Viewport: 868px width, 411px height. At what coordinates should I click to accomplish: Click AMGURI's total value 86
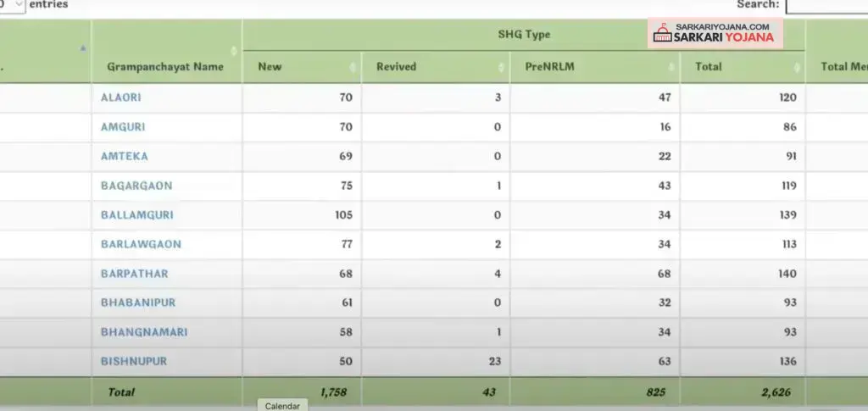click(790, 126)
